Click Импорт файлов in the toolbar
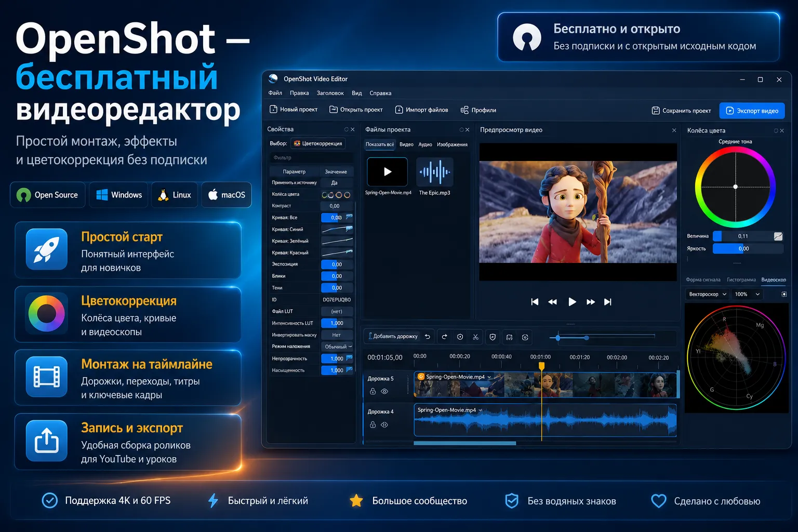The height and width of the screenshot is (532, 798). click(422, 110)
